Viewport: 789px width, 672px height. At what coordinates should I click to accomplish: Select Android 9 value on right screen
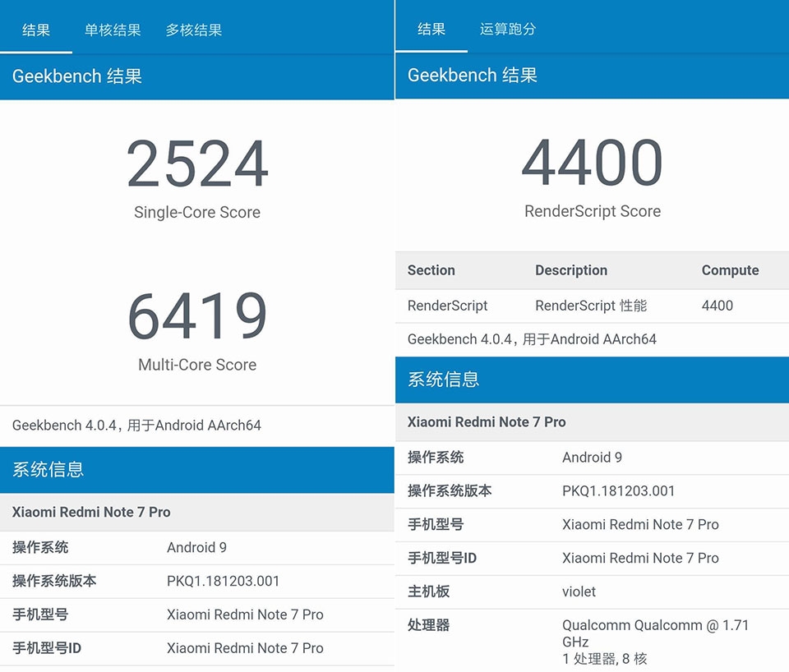tap(593, 458)
